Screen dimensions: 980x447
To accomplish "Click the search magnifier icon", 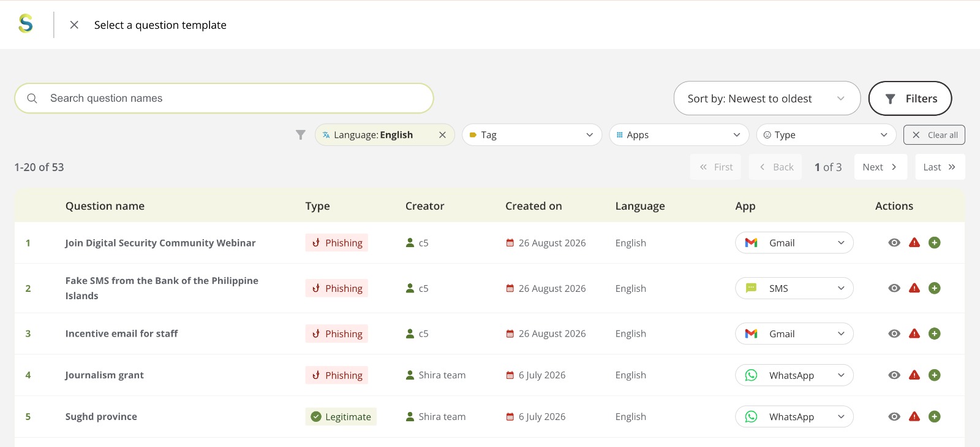I will pyautogui.click(x=32, y=98).
